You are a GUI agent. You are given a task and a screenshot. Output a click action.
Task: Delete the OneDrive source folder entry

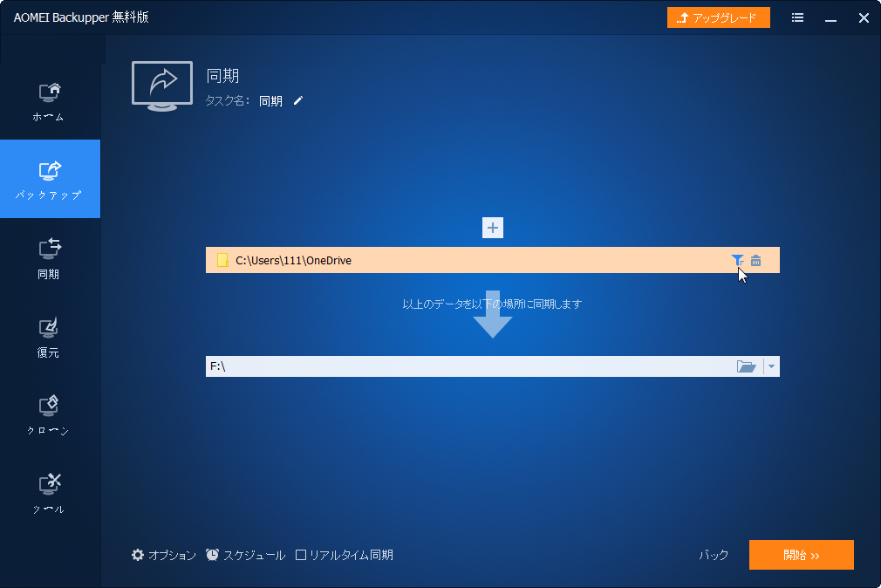pos(756,260)
